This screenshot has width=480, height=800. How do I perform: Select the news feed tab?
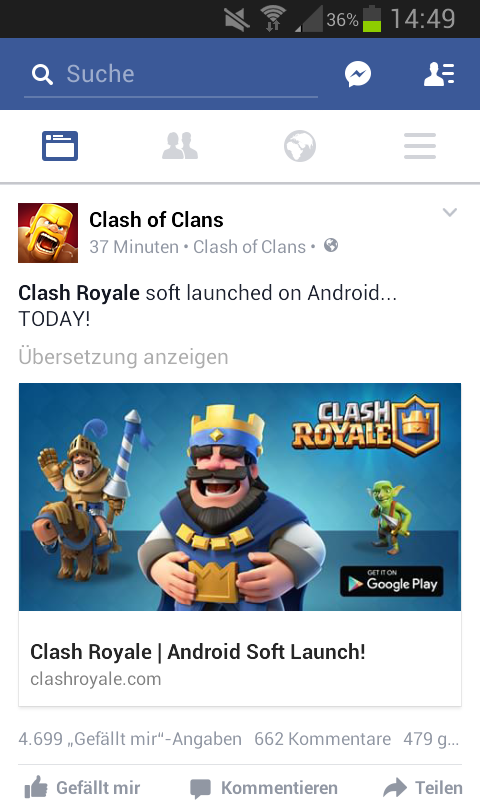[x=60, y=146]
